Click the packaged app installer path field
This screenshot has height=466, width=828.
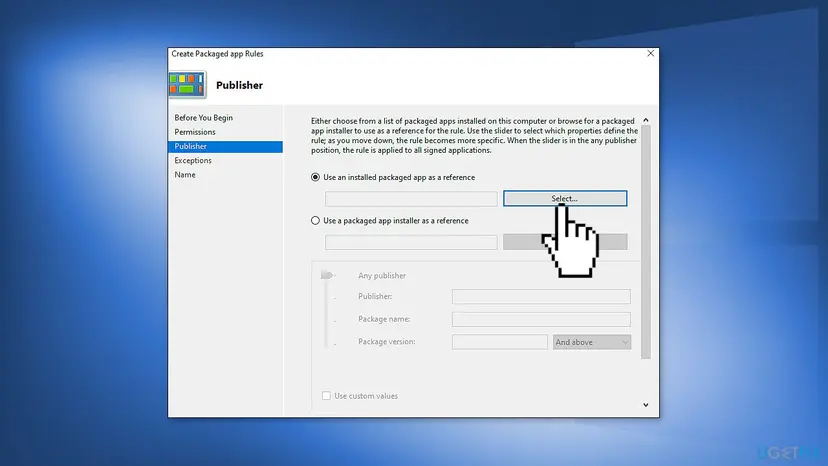tap(411, 242)
